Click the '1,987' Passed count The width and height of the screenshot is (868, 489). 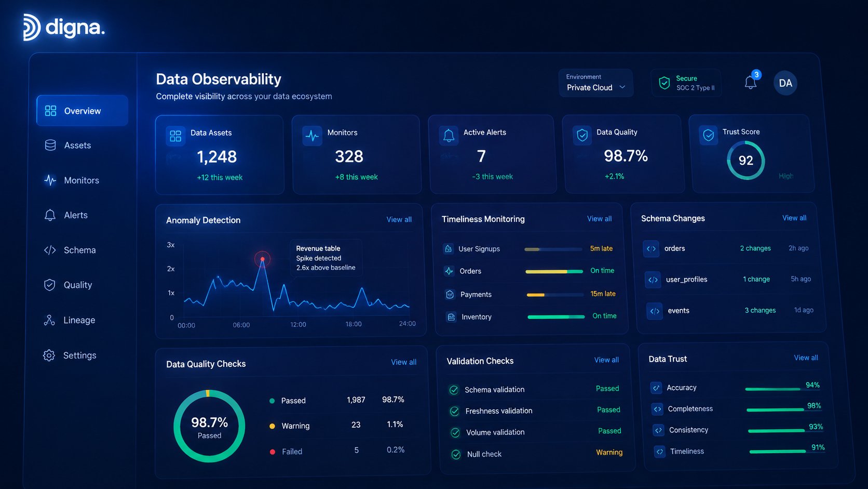click(356, 400)
